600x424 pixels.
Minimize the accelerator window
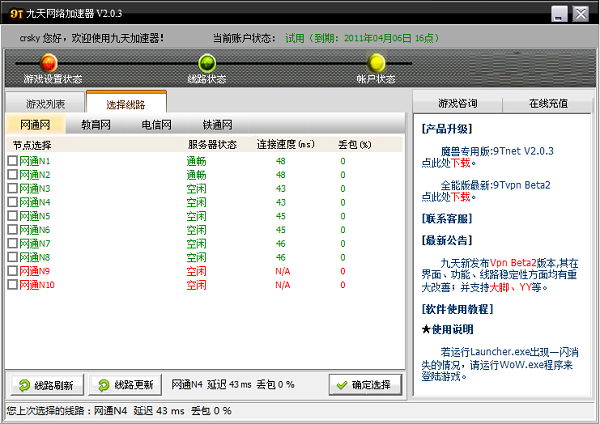[560, 13]
